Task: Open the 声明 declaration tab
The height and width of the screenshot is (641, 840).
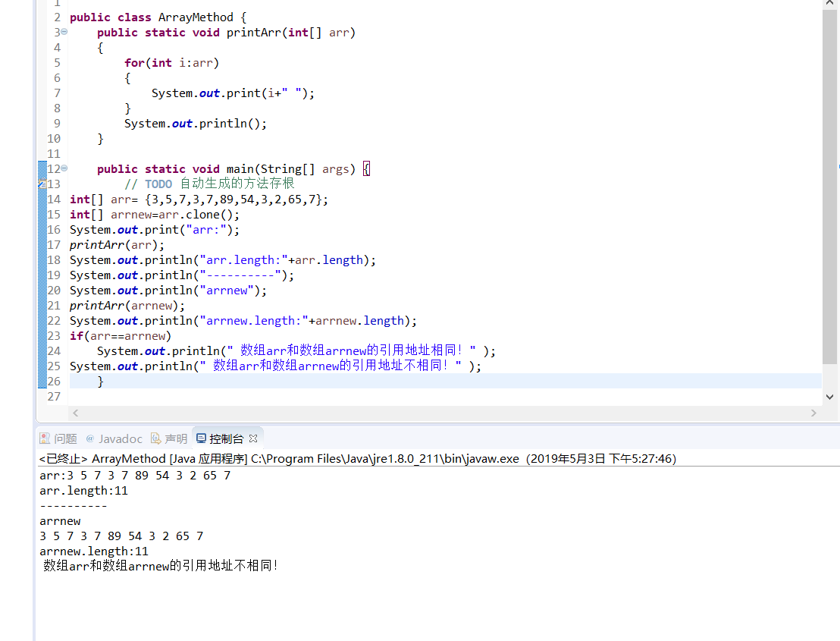Action: [x=174, y=438]
